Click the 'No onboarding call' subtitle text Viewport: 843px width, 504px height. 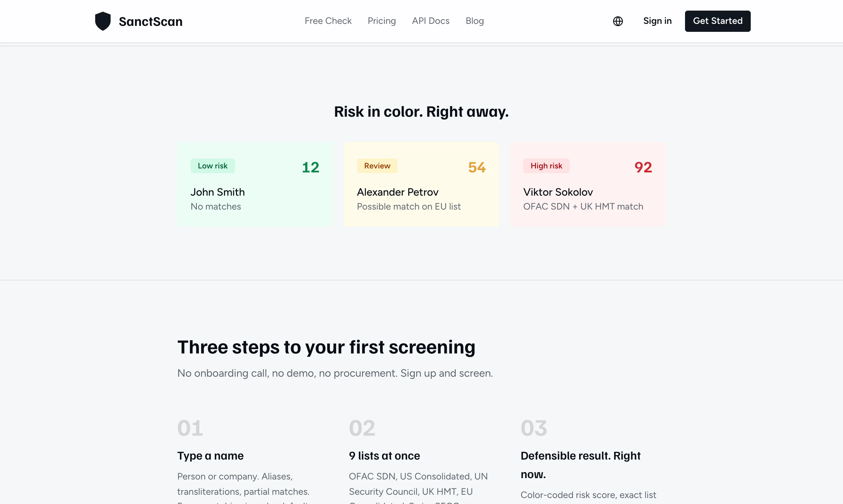335,373
